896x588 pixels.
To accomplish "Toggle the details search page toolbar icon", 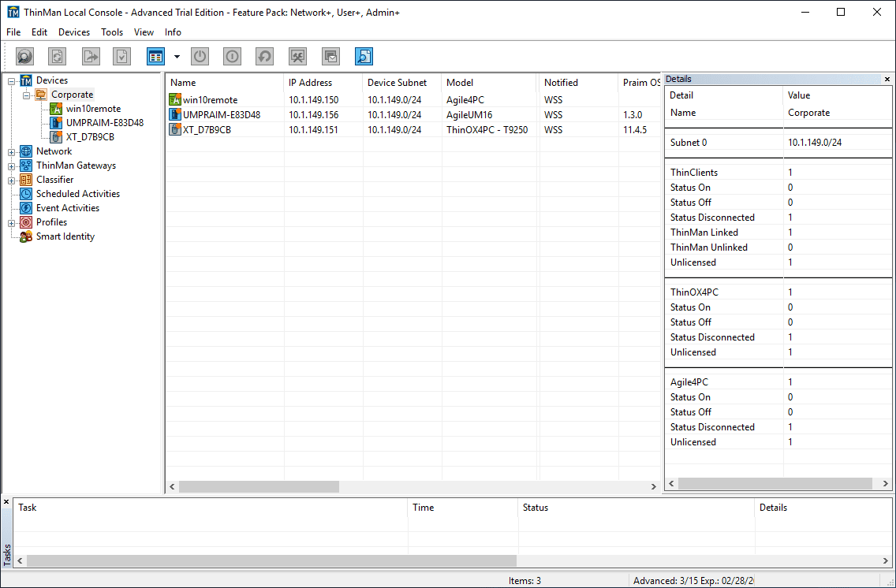I will [x=364, y=56].
